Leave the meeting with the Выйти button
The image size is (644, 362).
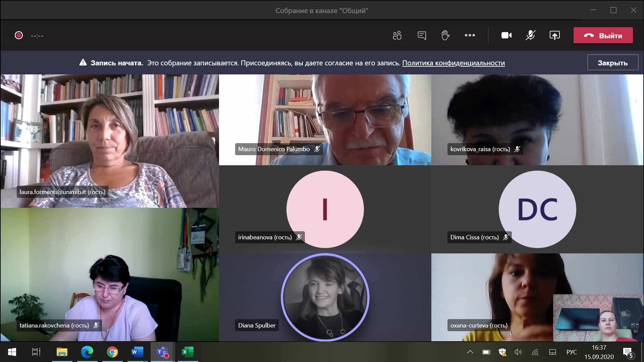pyautogui.click(x=603, y=35)
